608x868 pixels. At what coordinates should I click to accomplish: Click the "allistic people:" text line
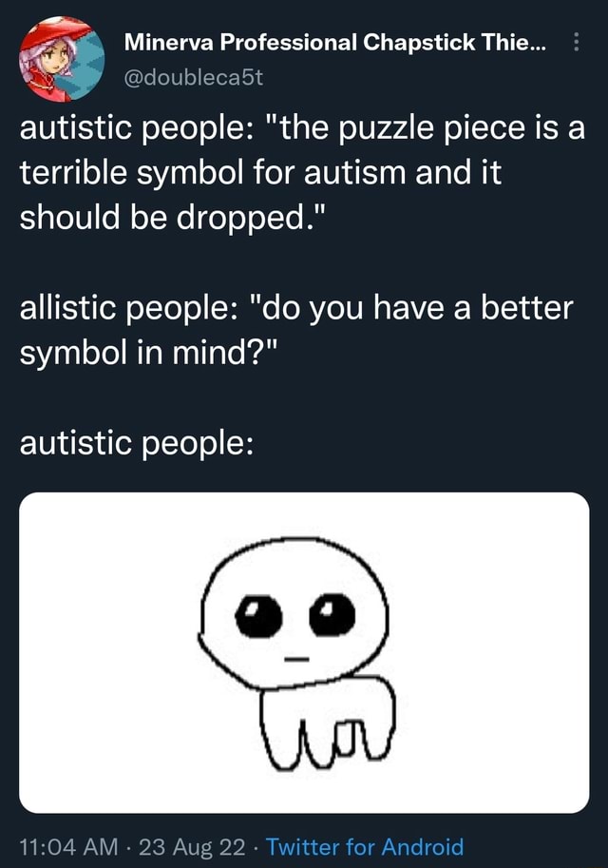pyautogui.click(x=130, y=308)
